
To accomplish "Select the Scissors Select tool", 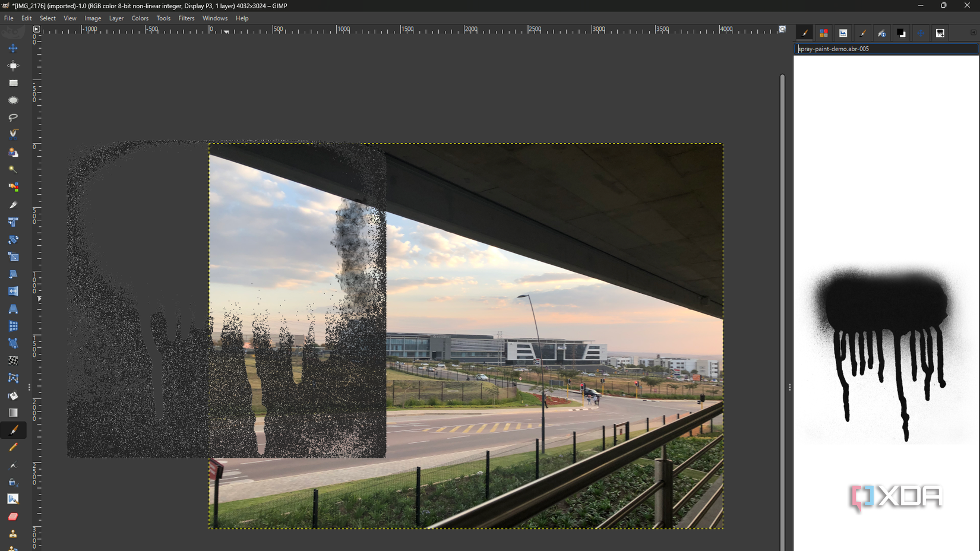I will point(13,135).
